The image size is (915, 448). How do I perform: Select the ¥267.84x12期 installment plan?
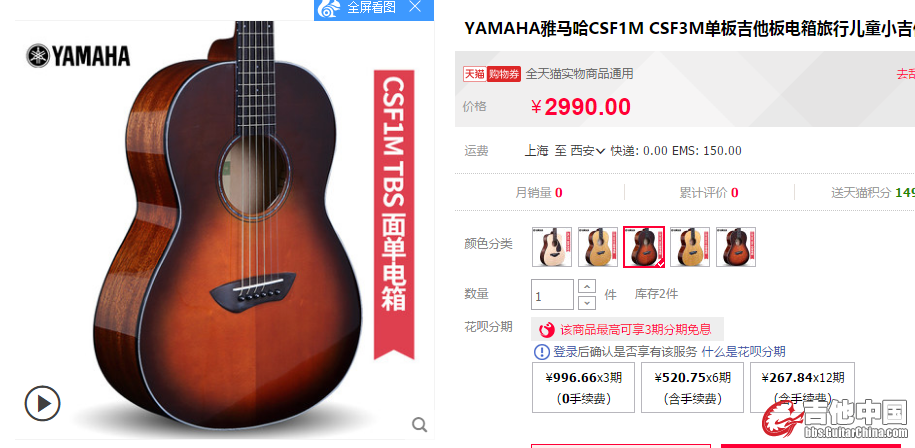[x=802, y=387]
